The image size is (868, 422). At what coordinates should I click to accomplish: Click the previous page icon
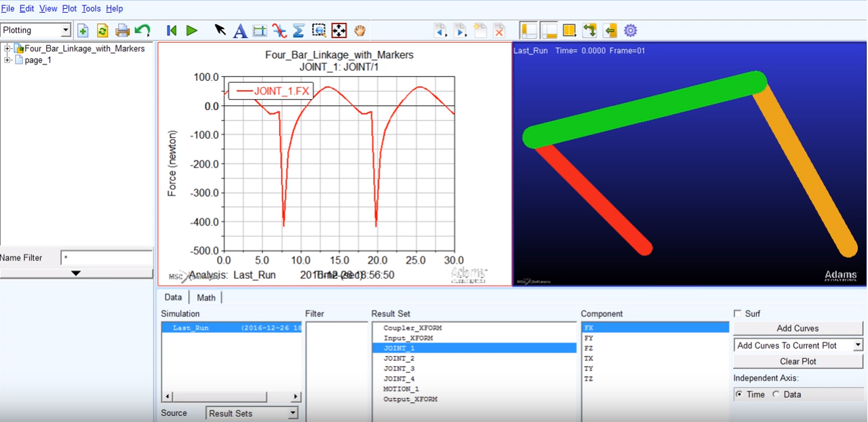tap(441, 31)
